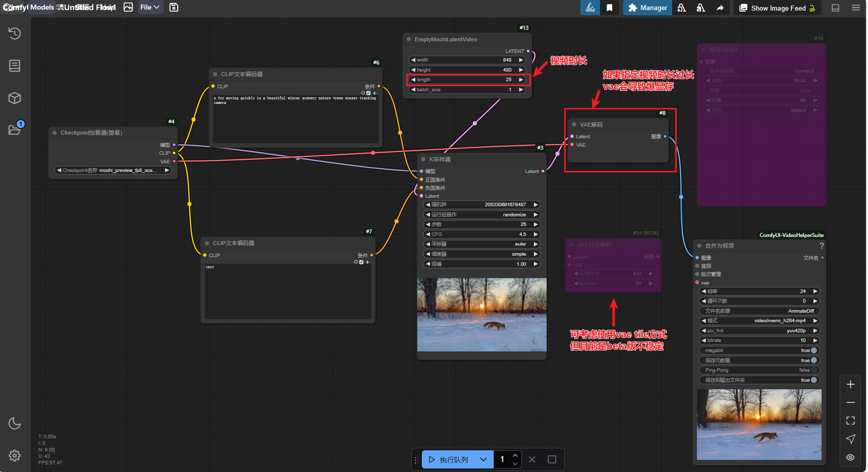Expand the 执行队列 options arrow

(483, 459)
